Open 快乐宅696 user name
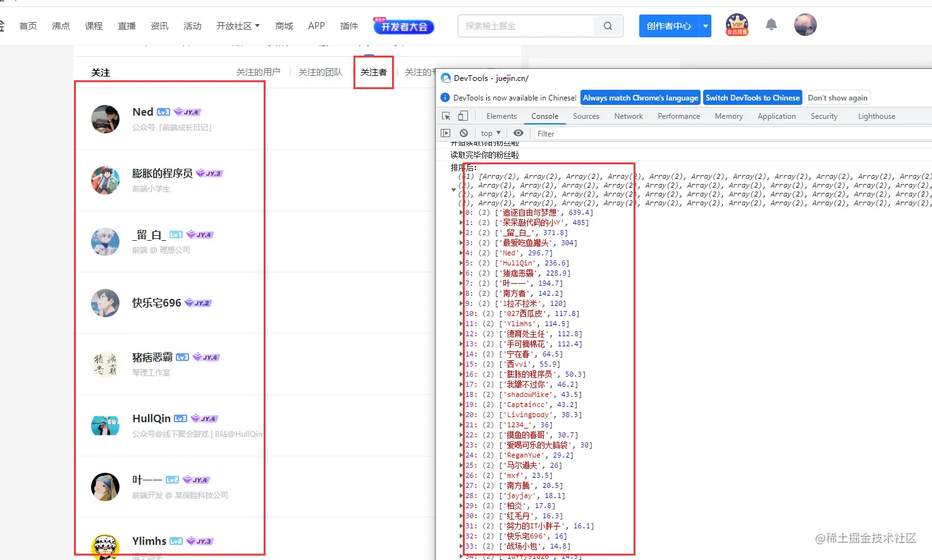 (x=156, y=303)
